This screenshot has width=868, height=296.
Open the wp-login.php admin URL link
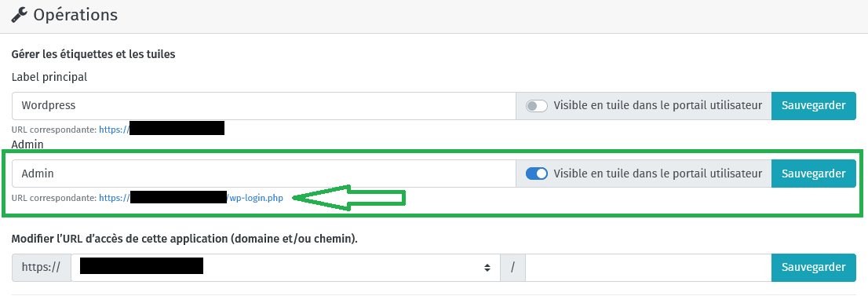tap(191, 198)
